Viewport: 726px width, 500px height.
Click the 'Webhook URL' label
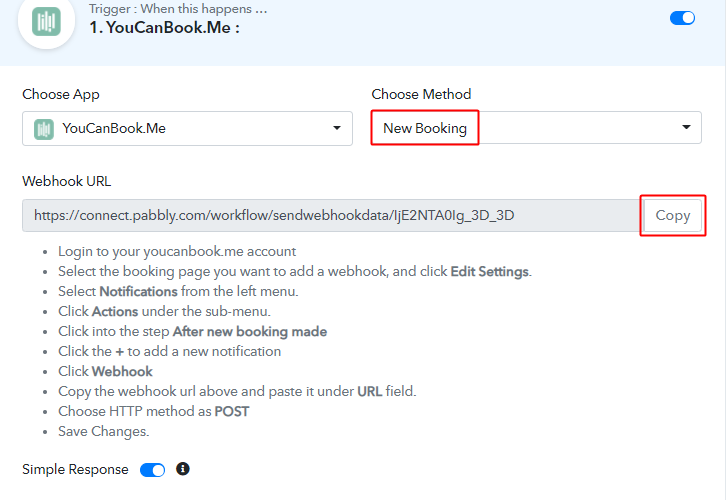tap(67, 181)
